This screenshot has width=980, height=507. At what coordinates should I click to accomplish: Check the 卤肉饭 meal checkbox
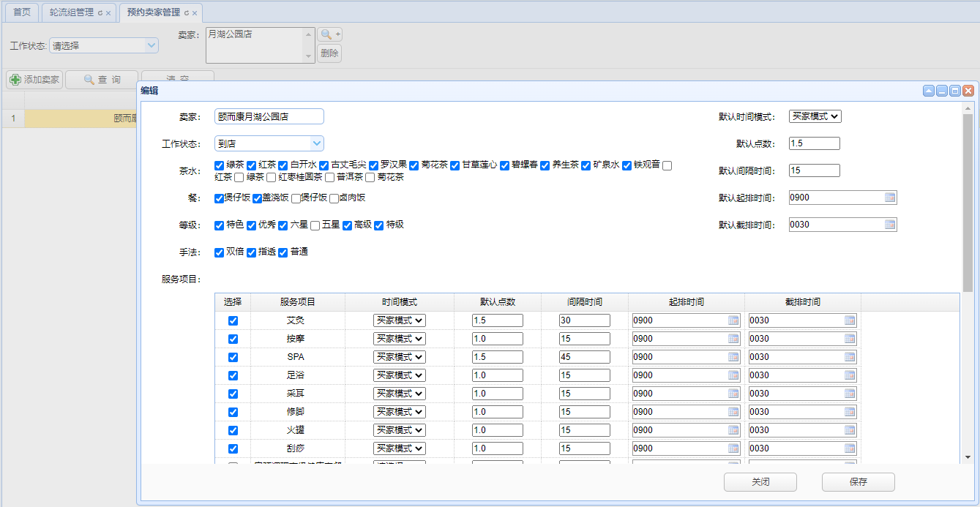[x=334, y=198]
